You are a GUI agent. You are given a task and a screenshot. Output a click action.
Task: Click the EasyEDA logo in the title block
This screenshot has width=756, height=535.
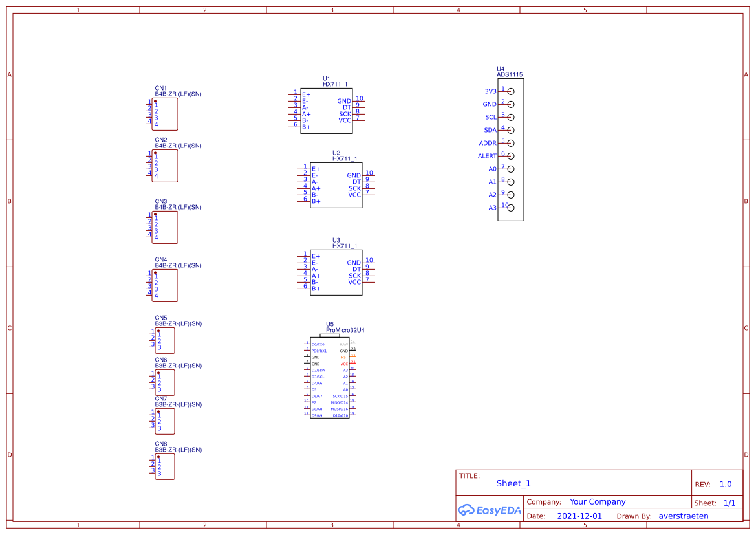490,510
